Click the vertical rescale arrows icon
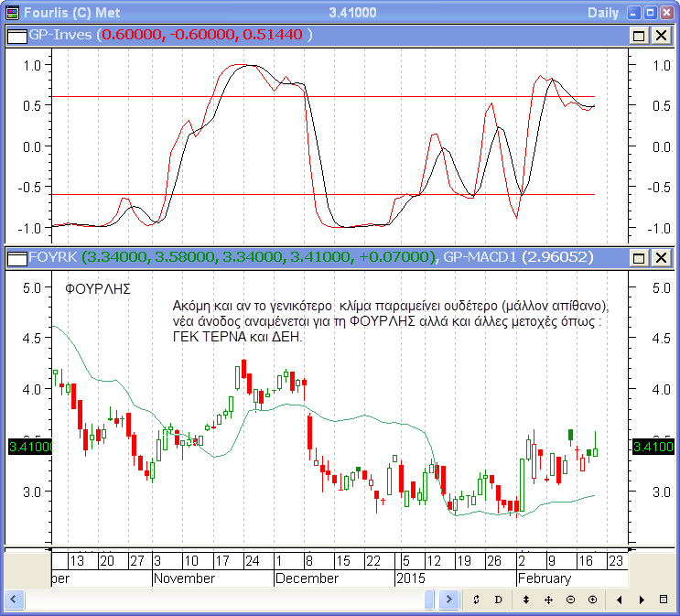The height and width of the screenshot is (616, 680). [x=526, y=600]
